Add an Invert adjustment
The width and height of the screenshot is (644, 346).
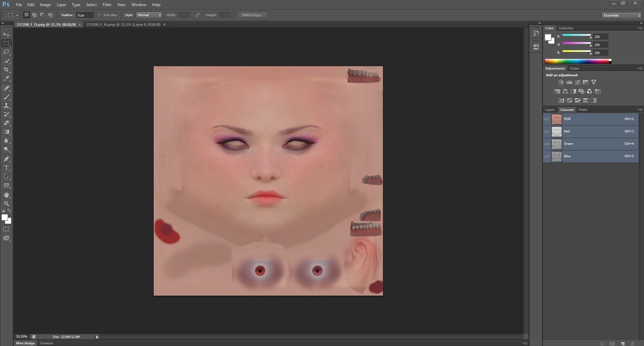pos(561,100)
